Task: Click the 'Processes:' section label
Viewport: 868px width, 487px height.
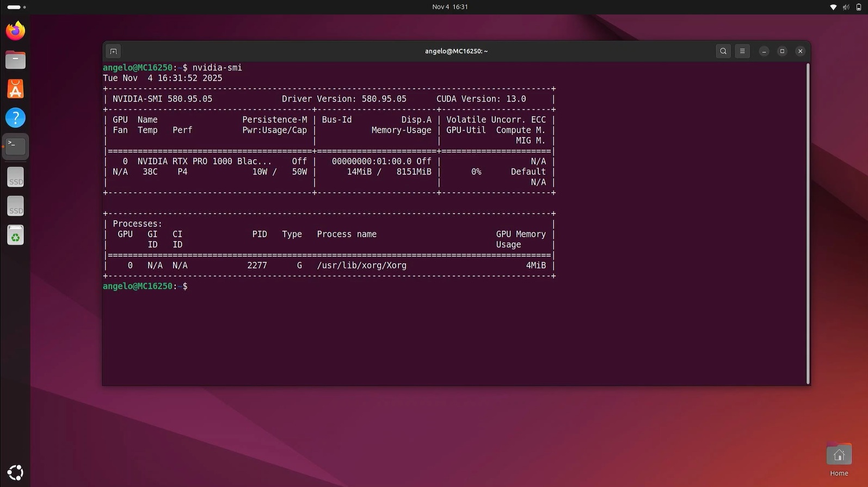Action: click(137, 224)
